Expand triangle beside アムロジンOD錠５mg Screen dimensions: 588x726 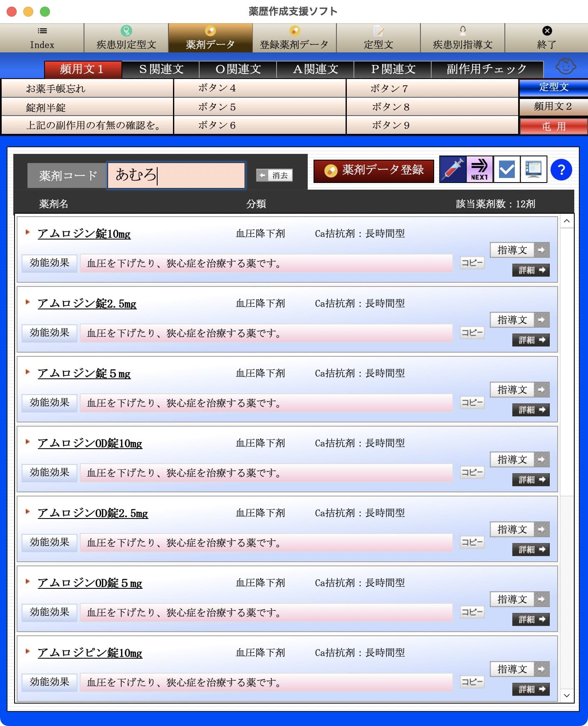(27, 581)
